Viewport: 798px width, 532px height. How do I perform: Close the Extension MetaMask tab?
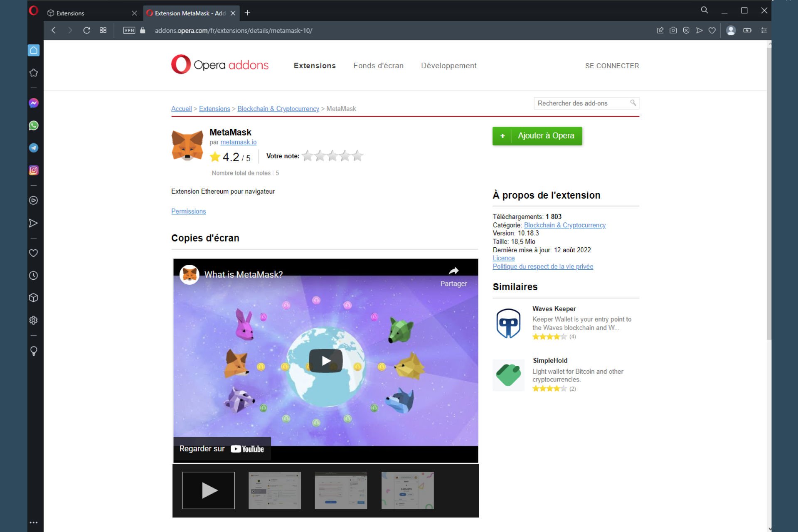coord(233,13)
